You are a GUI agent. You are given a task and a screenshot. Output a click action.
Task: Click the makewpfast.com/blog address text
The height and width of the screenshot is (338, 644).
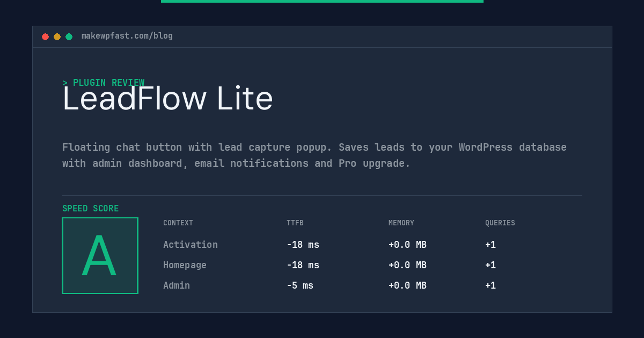[x=127, y=36]
